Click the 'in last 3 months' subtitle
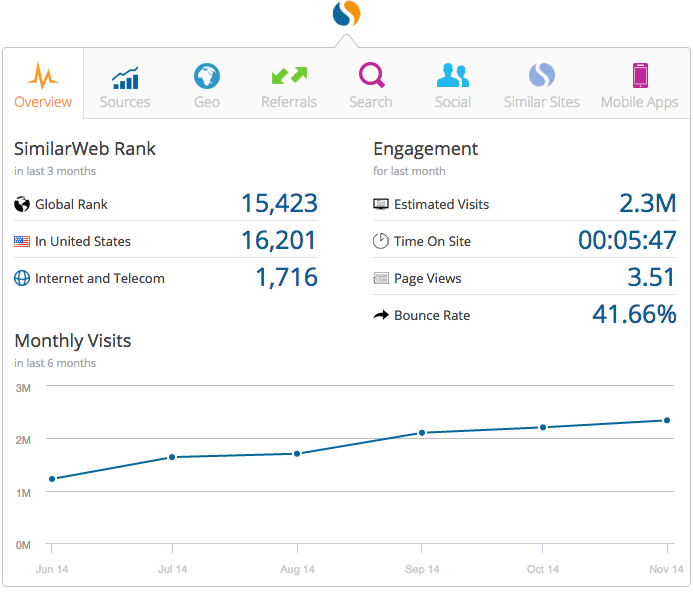Viewport: 693px width, 597px height. (x=55, y=171)
